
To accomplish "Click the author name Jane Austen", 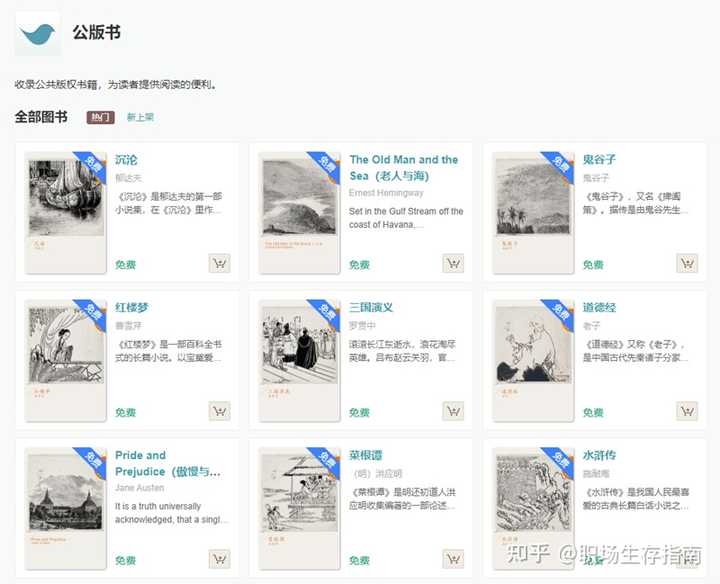I will [140, 488].
